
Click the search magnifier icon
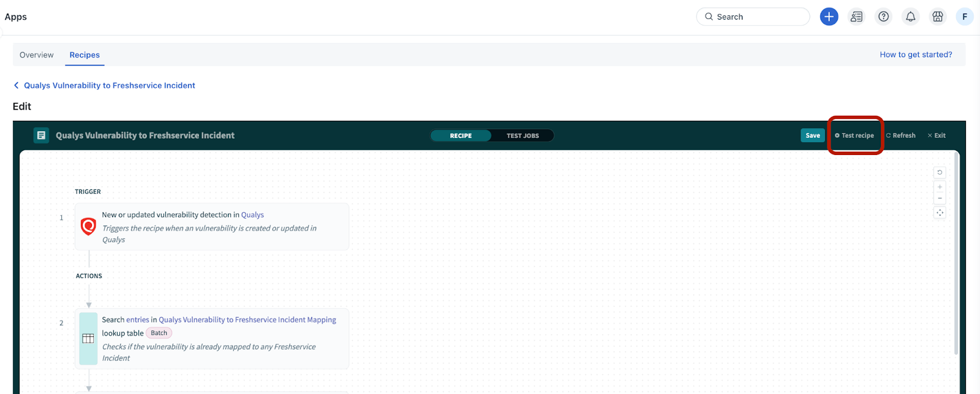[709, 17]
